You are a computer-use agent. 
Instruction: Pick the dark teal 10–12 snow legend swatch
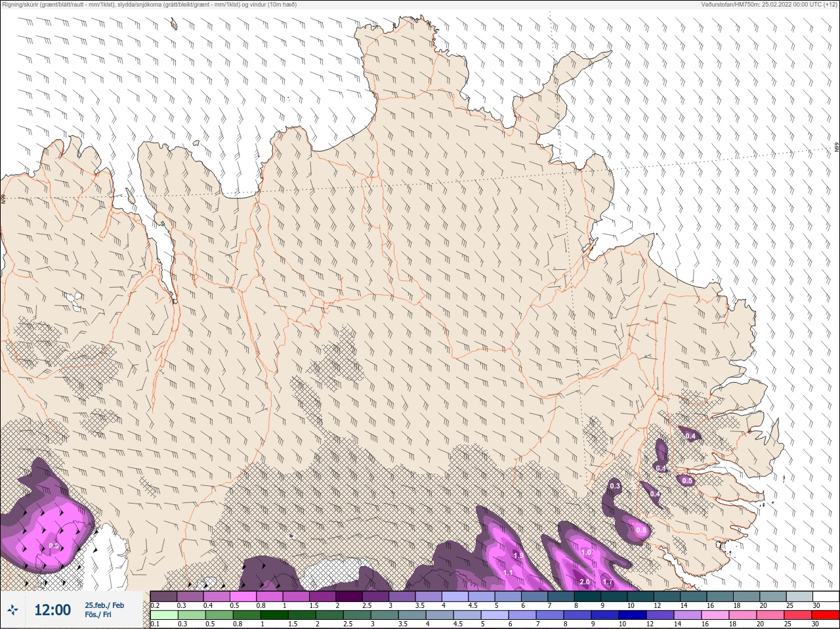640,596
